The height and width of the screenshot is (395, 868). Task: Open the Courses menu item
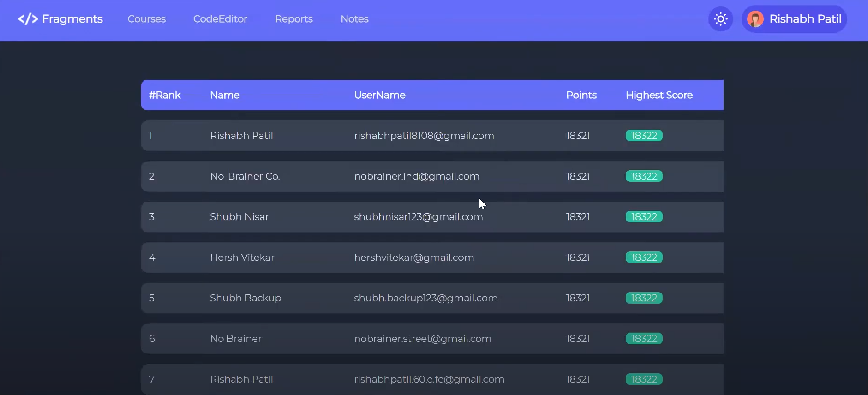[x=146, y=19]
